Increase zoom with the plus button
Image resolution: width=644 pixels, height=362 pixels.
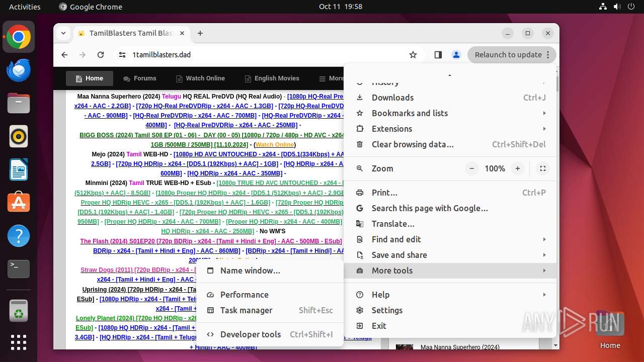pyautogui.click(x=517, y=168)
